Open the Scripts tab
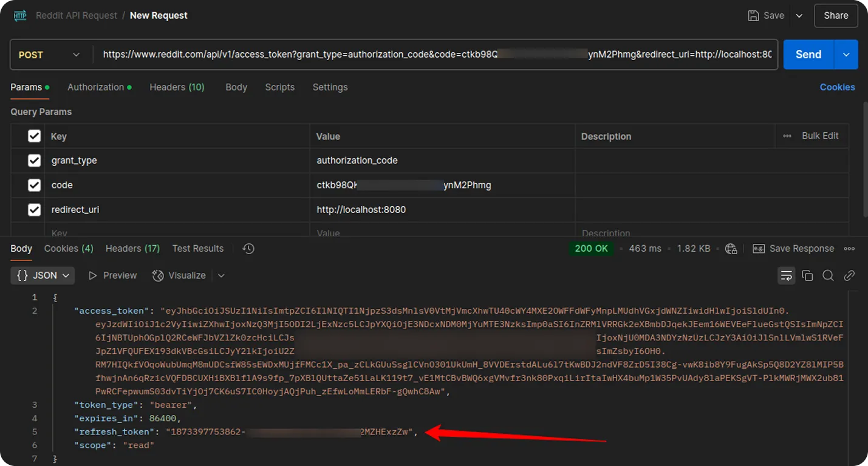This screenshot has width=868, height=466. click(x=279, y=87)
